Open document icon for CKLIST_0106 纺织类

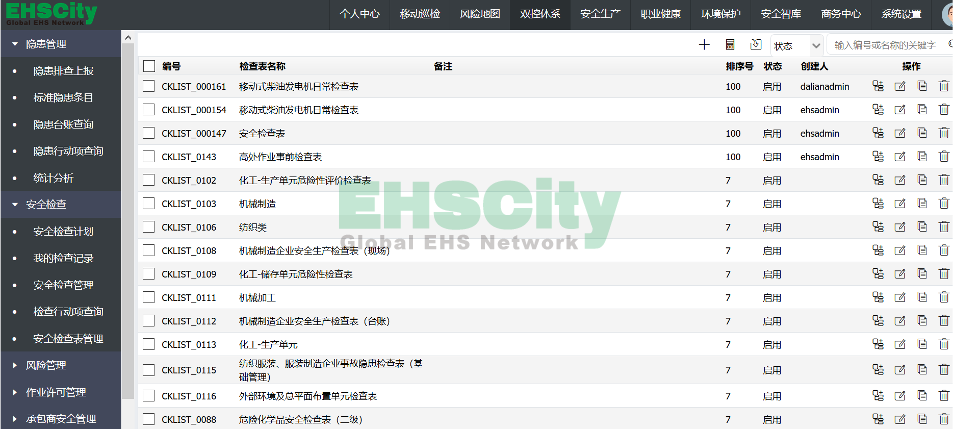click(922, 226)
